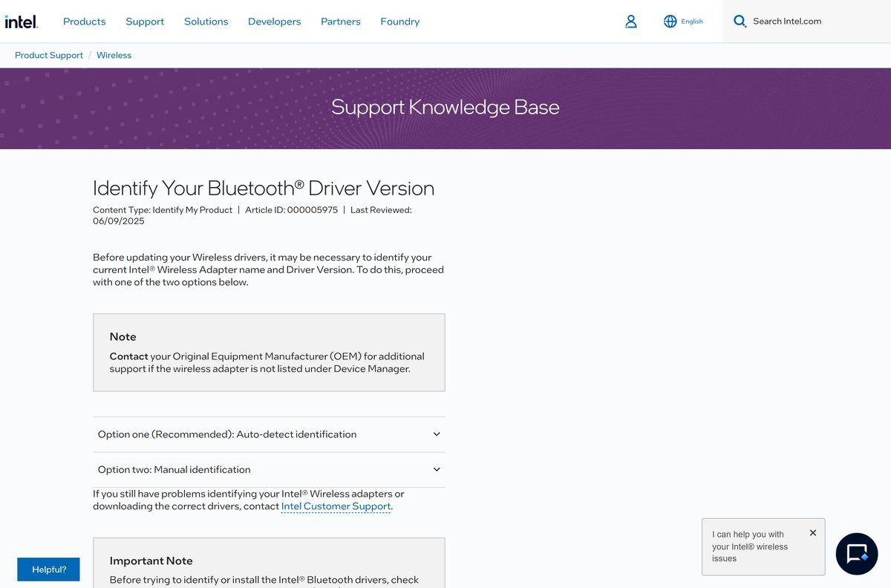Open the user account sign-in icon
Screen dimensions: 891x588
(631, 22)
